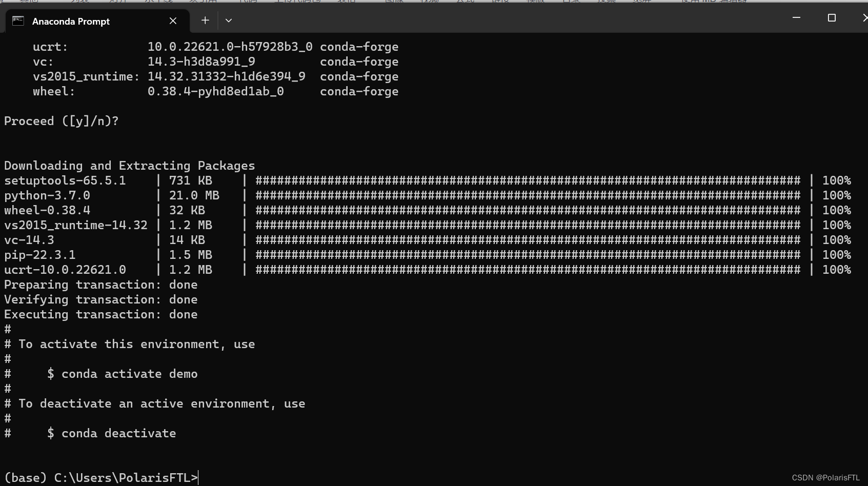Select the python-3.7.0 package entry
This screenshot has width=868, height=486.
47,195
